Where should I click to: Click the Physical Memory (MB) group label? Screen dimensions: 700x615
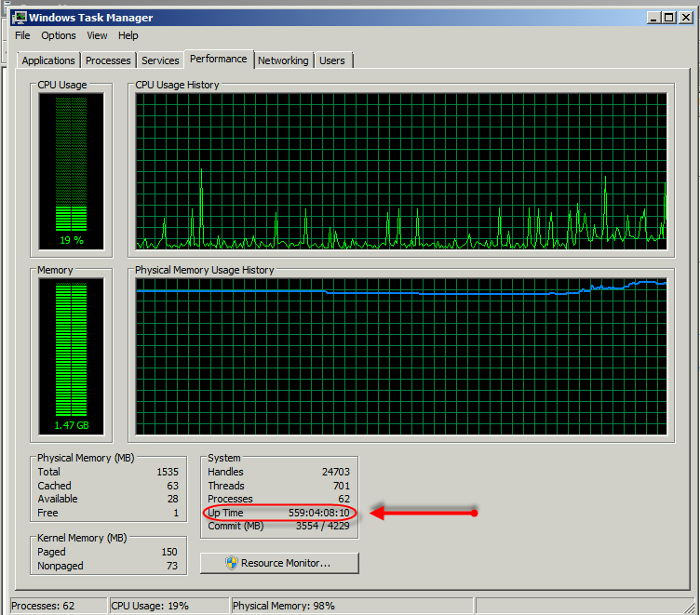(x=86, y=458)
